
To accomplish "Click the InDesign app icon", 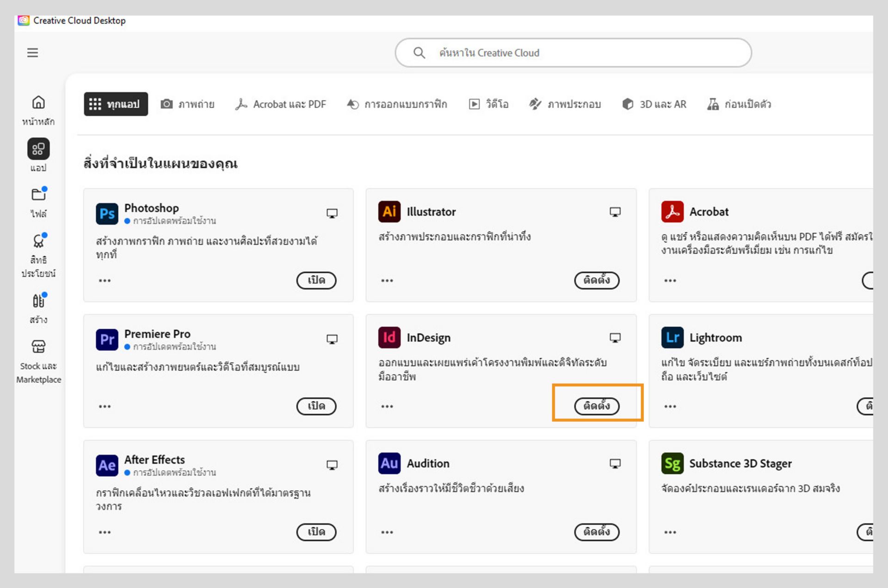I will (389, 337).
